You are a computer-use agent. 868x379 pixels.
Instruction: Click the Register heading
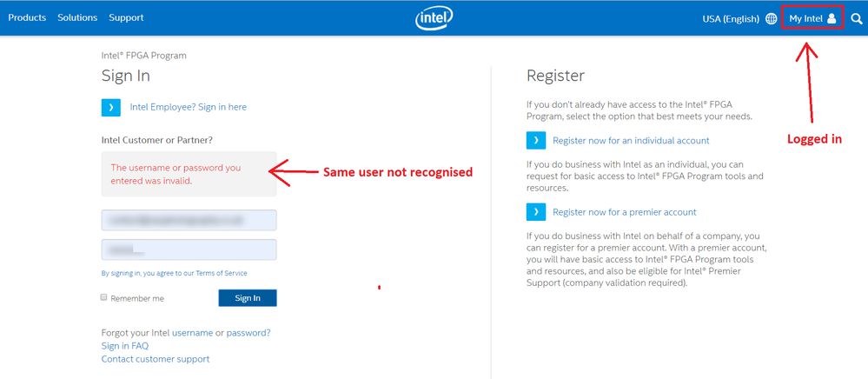pos(555,76)
